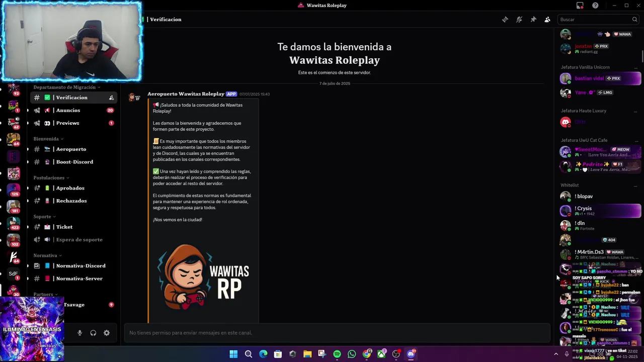Collapse the Partners category
Image resolution: width=644 pixels, height=362 pixels.
point(45,295)
